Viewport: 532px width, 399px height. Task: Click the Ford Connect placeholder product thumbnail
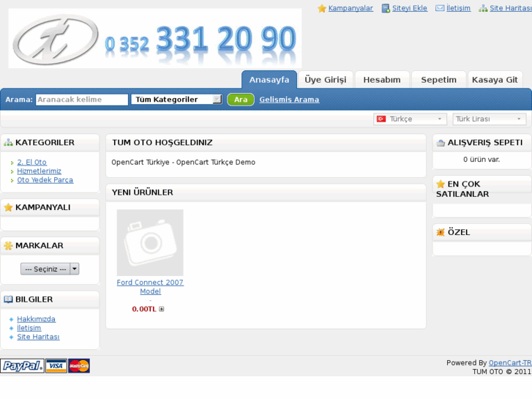[150, 242]
